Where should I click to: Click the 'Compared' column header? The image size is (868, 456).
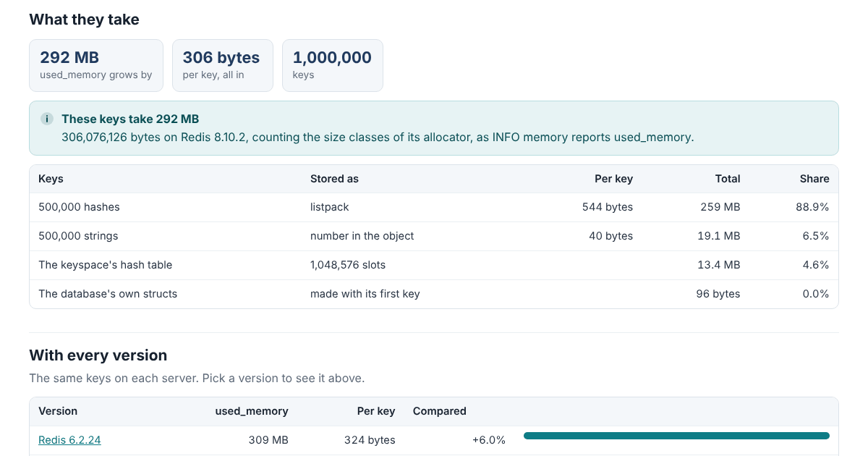(x=440, y=411)
